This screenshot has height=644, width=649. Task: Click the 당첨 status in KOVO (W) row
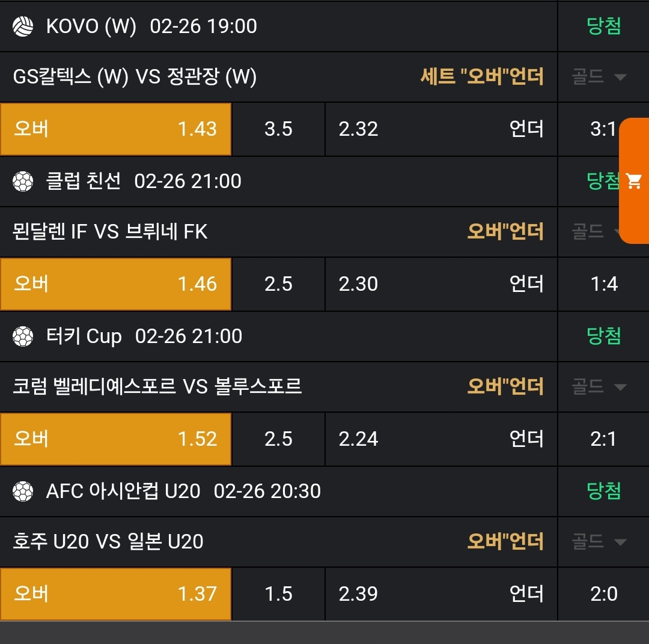603,26
